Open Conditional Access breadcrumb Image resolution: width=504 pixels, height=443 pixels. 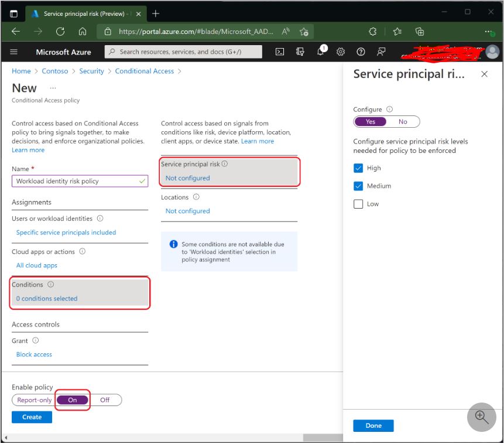coord(145,71)
